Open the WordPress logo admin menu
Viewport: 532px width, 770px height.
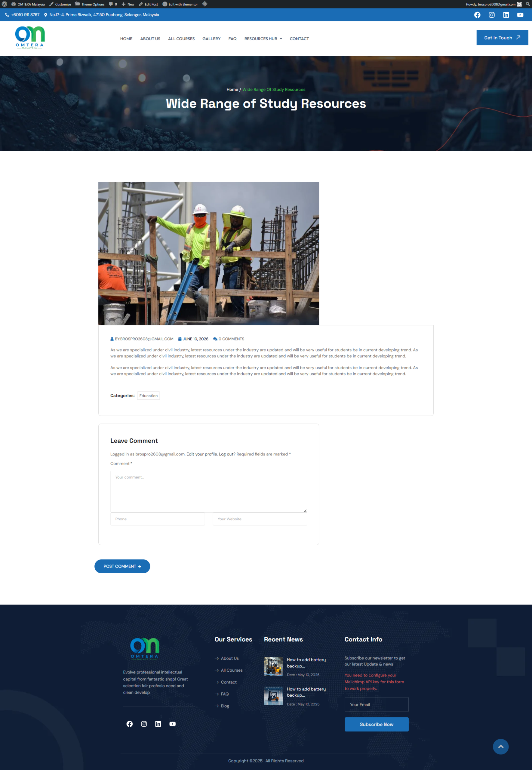pyautogui.click(x=4, y=4)
